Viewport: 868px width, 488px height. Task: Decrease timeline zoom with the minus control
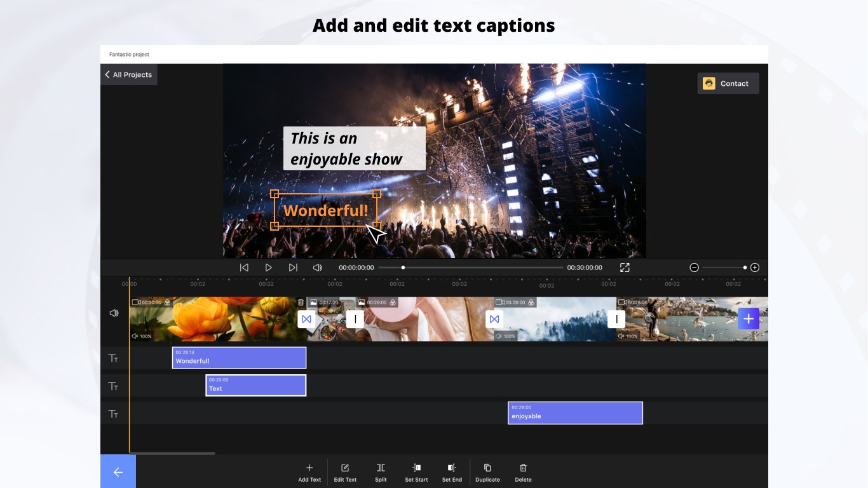click(694, 267)
